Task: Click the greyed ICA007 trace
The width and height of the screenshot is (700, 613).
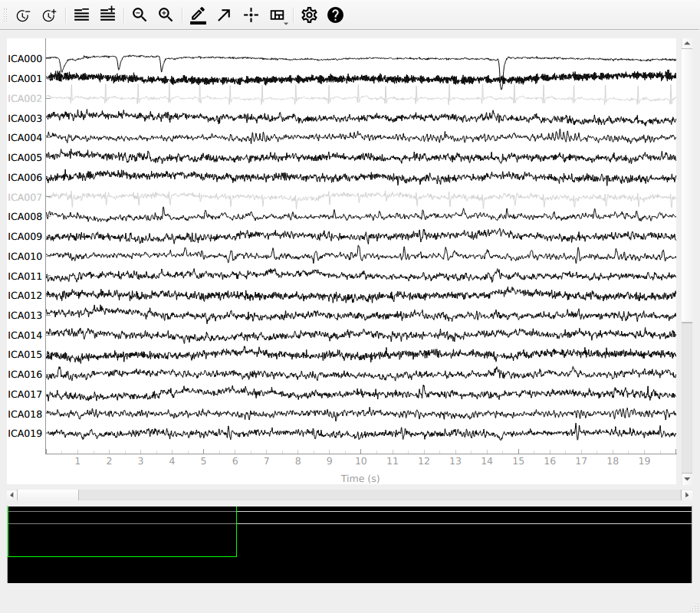Action: click(360, 196)
